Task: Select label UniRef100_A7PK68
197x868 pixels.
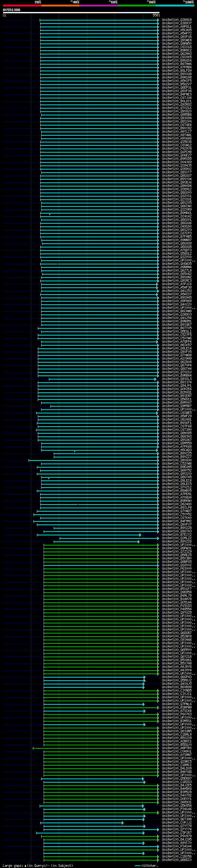Action: pos(177,447)
